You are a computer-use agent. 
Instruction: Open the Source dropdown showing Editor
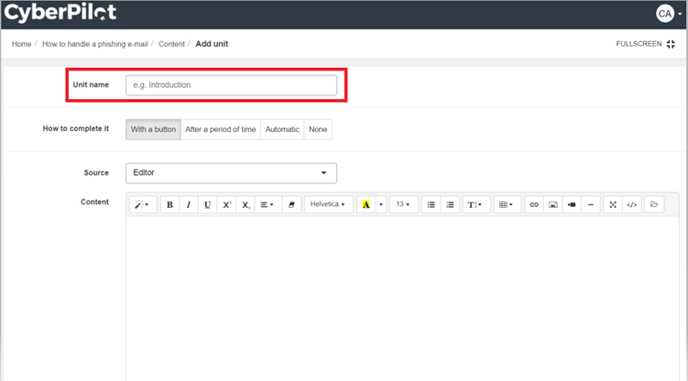[231, 173]
